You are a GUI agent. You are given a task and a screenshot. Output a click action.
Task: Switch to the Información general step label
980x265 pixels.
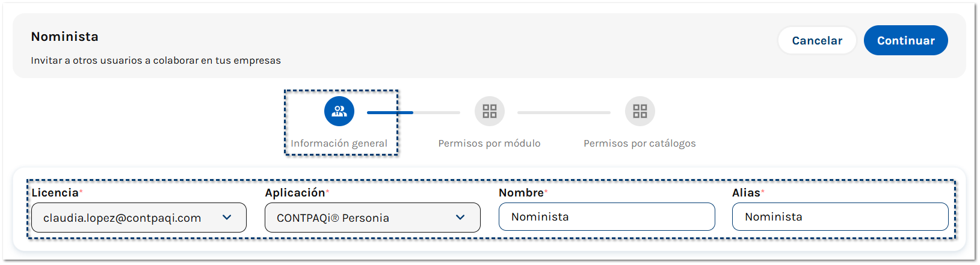(339, 144)
